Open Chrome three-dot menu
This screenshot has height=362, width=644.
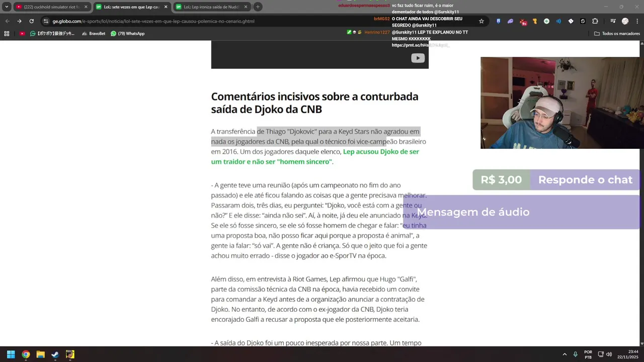coord(637,21)
